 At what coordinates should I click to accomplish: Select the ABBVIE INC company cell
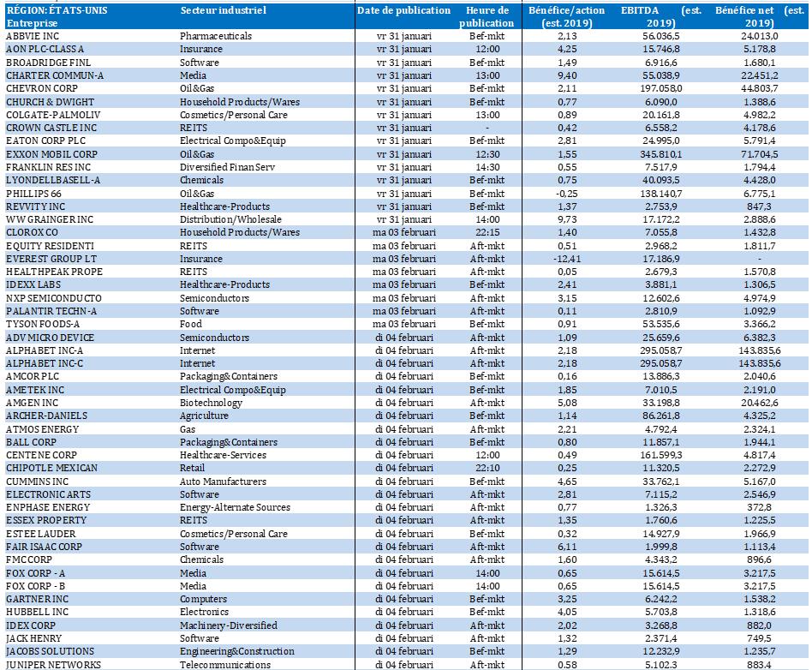point(32,36)
